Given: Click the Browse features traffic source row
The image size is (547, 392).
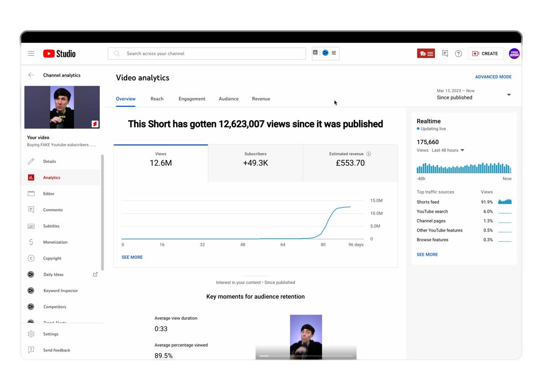Looking at the screenshot, I should [464, 240].
